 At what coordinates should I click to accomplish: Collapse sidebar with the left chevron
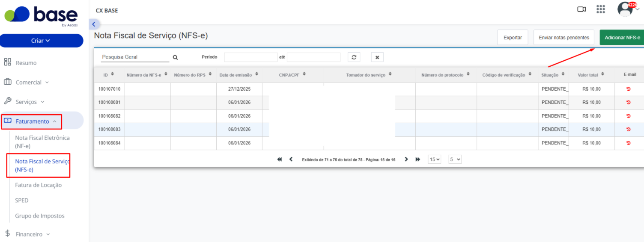point(94,24)
